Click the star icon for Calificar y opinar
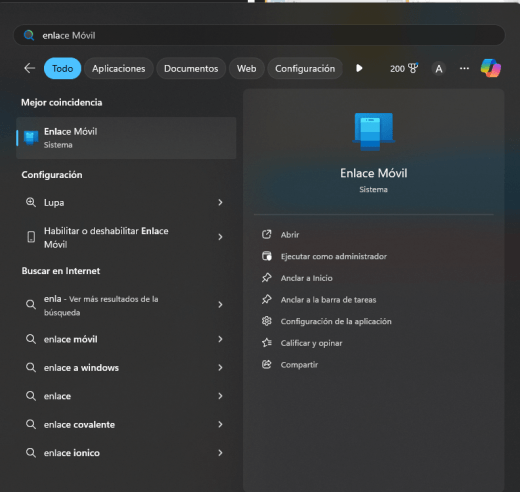520x492 pixels. click(267, 343)
